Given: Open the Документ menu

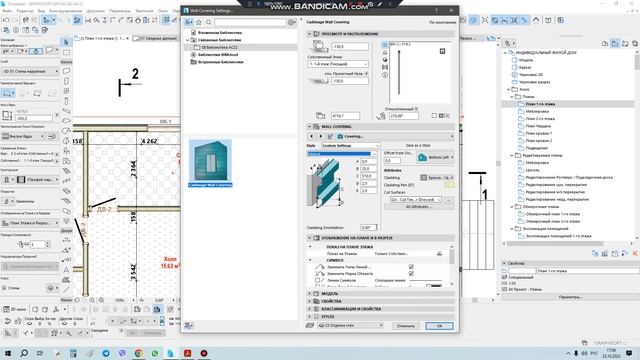Looking at the screenshot, I should coord(95,11).
